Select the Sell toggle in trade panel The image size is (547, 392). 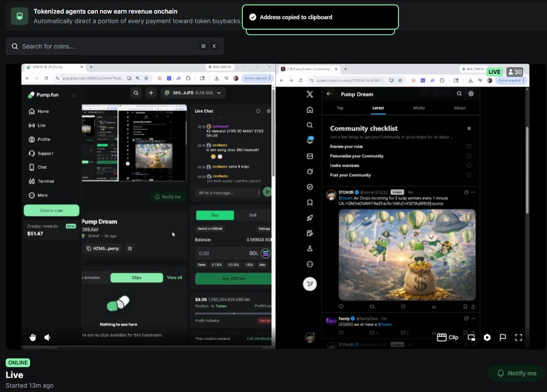[x=253, y=215]
